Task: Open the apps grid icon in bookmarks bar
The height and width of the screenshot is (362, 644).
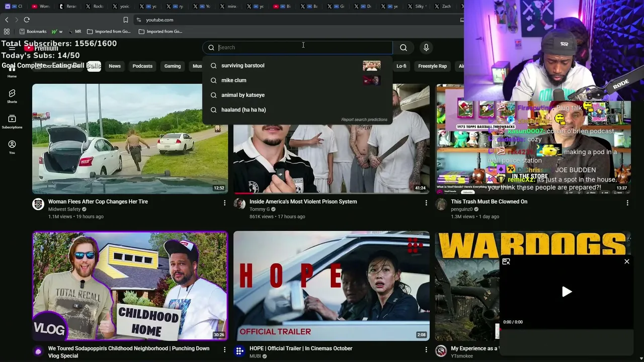Action: 7,31
